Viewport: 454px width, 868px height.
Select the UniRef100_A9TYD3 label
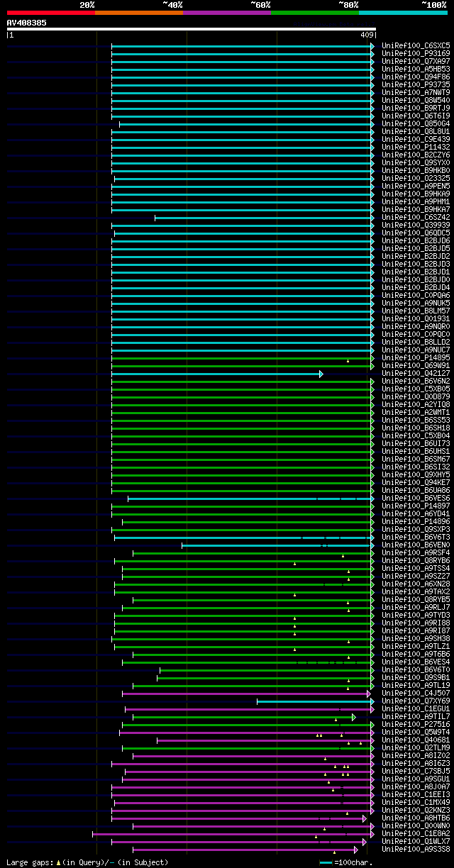point(416,616)
